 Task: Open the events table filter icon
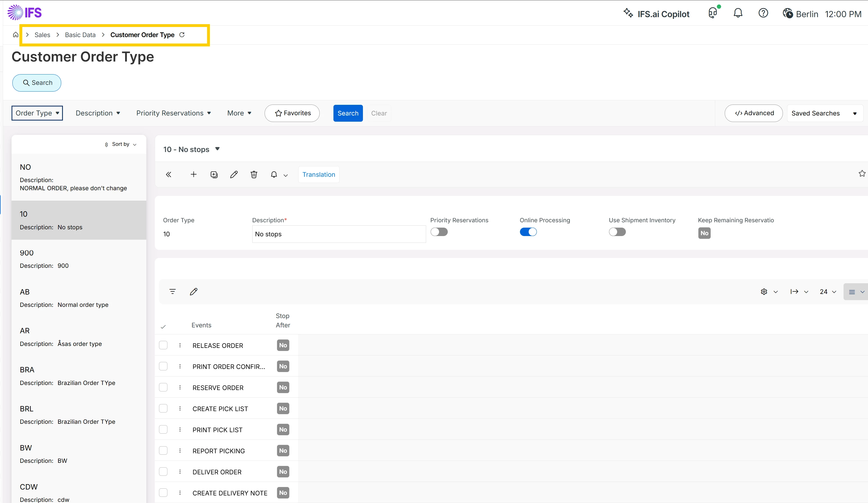point(172,291)
